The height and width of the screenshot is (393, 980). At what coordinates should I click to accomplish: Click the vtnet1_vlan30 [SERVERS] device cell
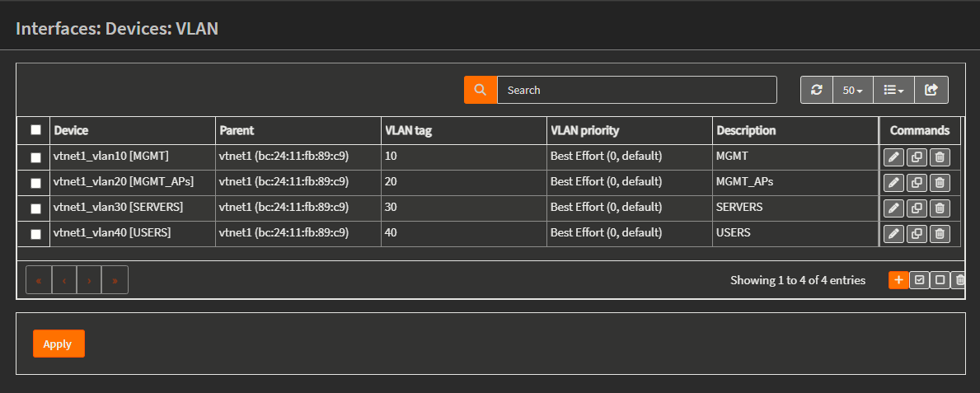point(133,208)
